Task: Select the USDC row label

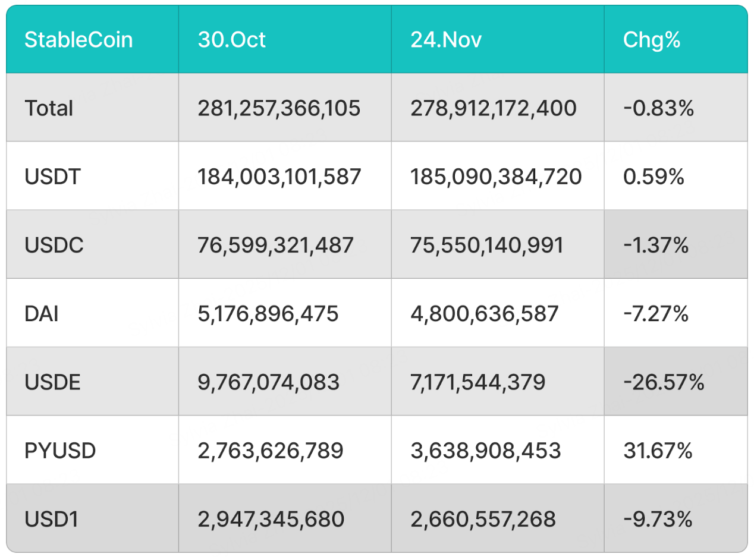Action: pyautogui.click(x=53, y=245)
